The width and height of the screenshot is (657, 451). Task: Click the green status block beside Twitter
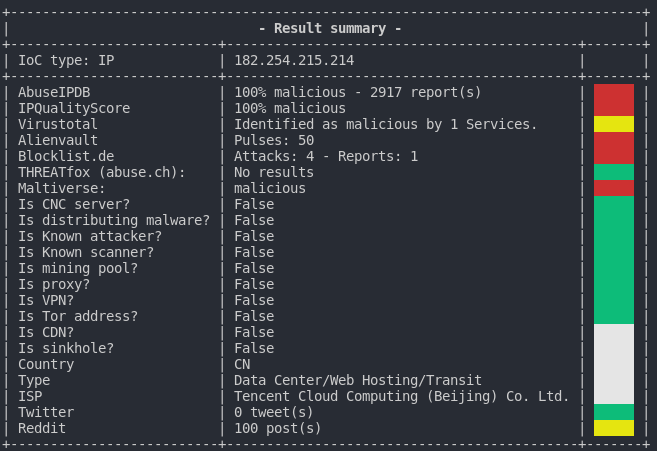click(613, 412)
